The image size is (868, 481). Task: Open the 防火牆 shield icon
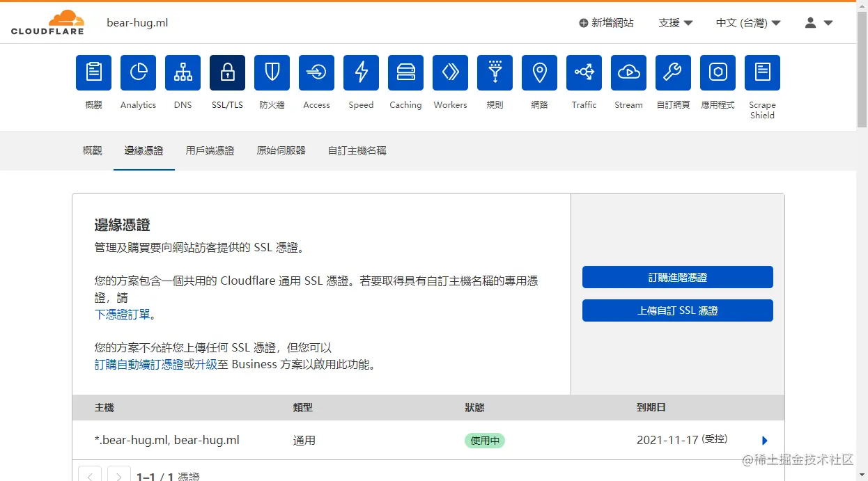(272, 72)
